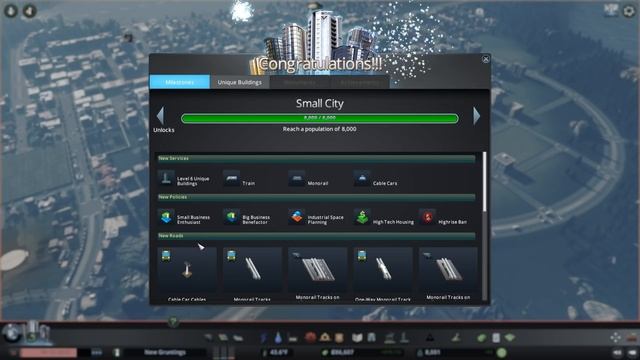This screenshot has height=360, width=640.
Task: Close the Congratulations milestone dialog
Action: pos(486,59)
